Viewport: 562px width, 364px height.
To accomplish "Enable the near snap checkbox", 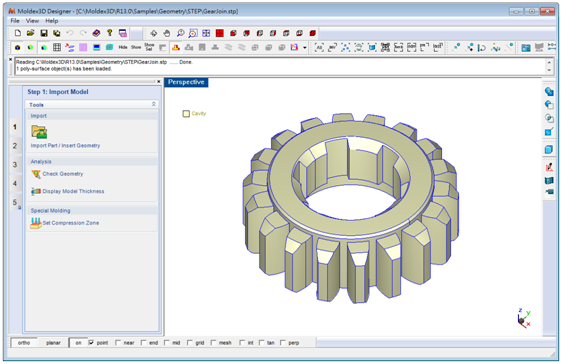I will (118, 343).
